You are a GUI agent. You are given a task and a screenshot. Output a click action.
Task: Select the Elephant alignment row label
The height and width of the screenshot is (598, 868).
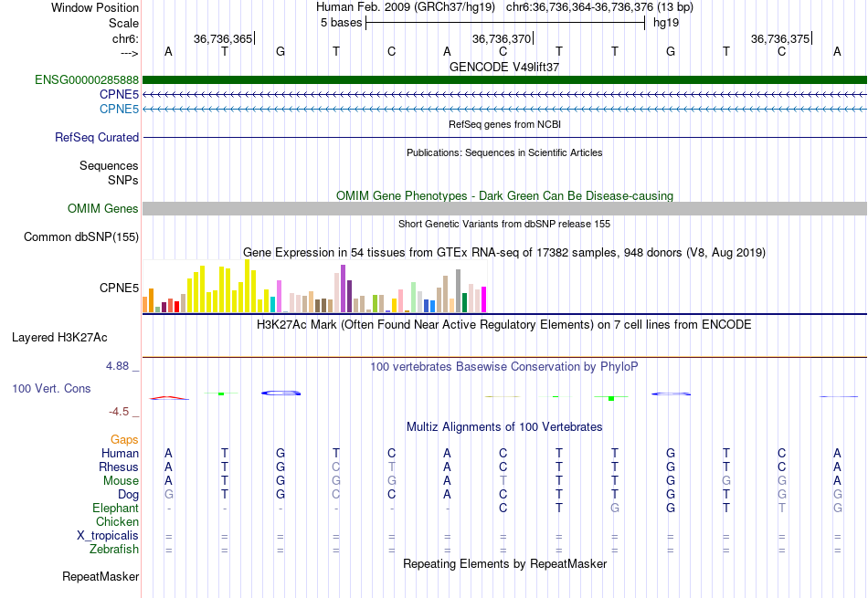click(116, 508)
